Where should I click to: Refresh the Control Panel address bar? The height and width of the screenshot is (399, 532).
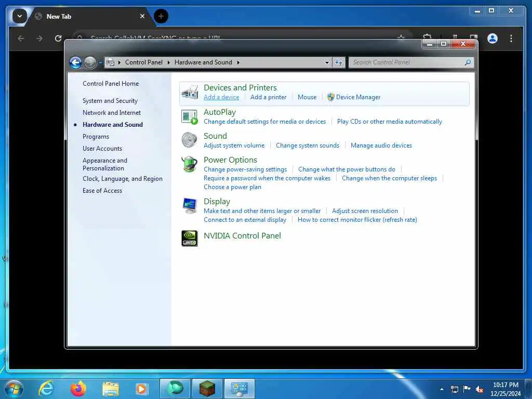(339, 62)
